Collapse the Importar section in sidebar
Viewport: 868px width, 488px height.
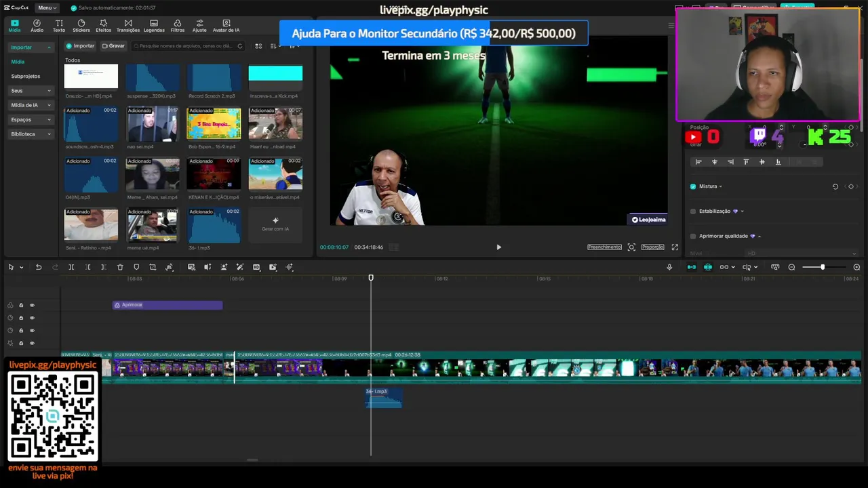click(49, 47)
